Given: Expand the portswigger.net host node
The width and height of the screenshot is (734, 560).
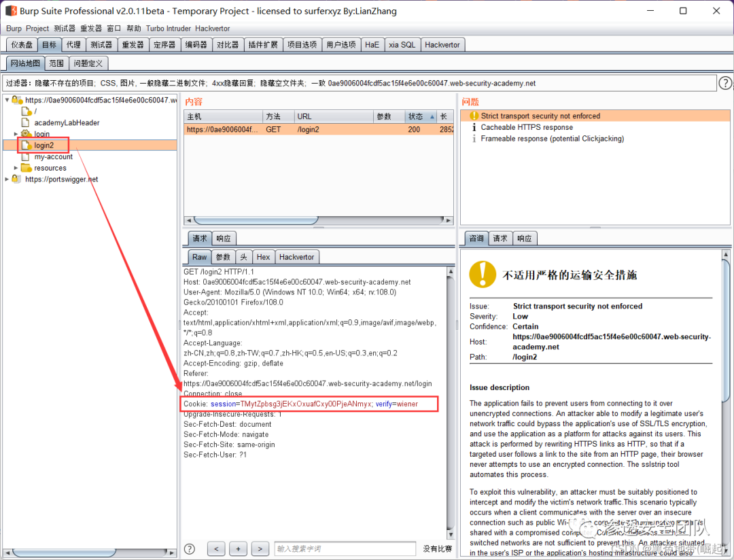Looking at the screenshot, I should tap(7, 179).
